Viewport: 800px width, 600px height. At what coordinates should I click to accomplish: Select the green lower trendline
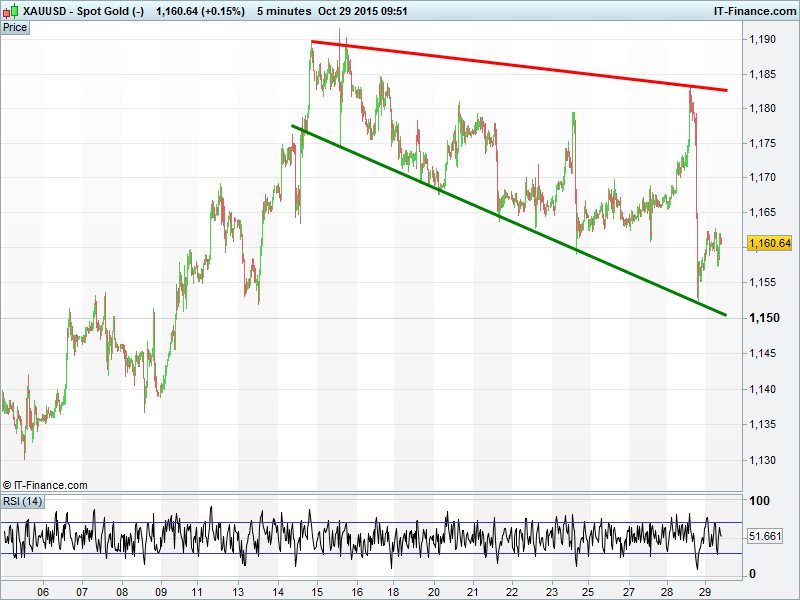tap(500, 214)
